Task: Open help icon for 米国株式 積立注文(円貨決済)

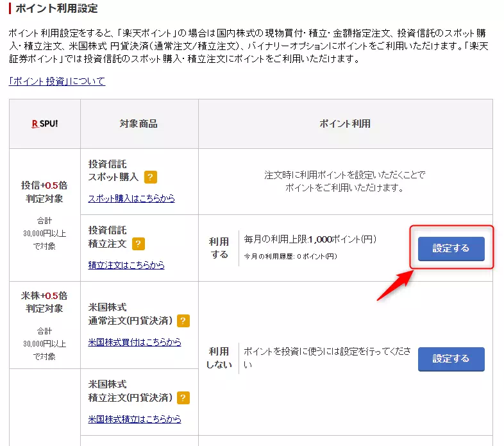Action: pyautogui.click(x=183, y=398)
